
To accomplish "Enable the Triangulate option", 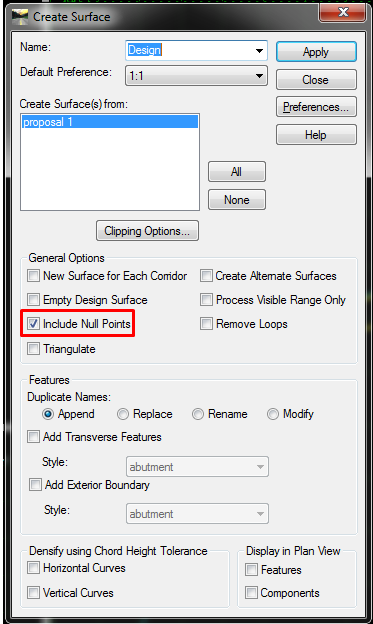I will click(x=33, y=349).
